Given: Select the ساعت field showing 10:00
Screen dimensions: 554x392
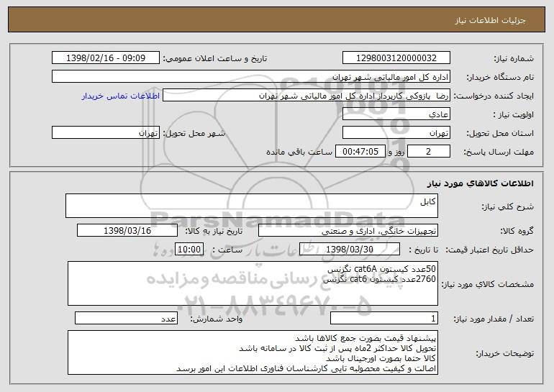Looking at the screenshot, I should (189, 250).
